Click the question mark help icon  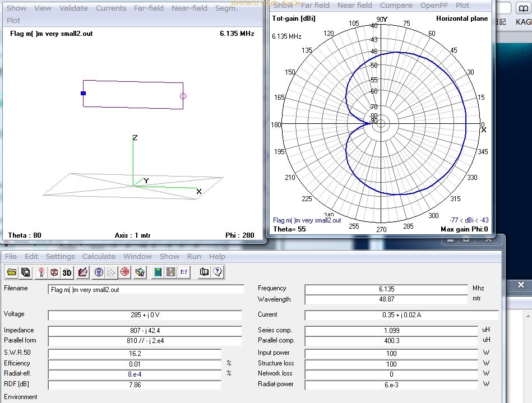click(x=218, y=272)
